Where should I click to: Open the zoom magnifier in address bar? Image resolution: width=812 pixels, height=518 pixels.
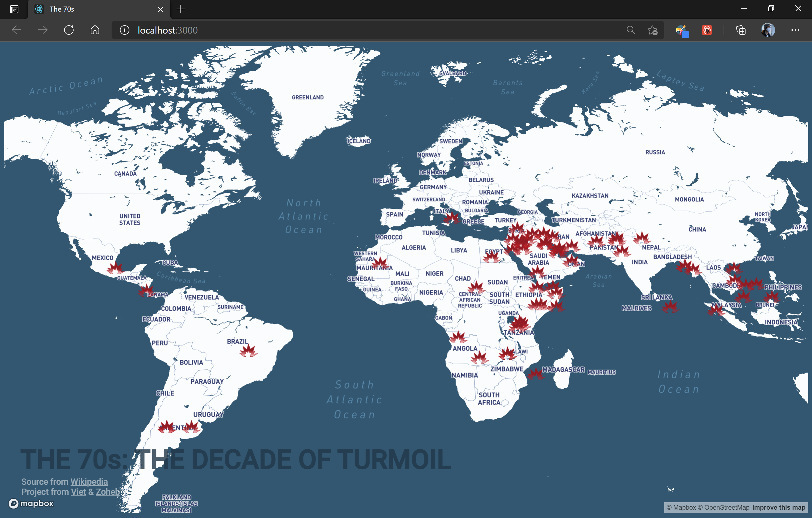coord(631,30)
